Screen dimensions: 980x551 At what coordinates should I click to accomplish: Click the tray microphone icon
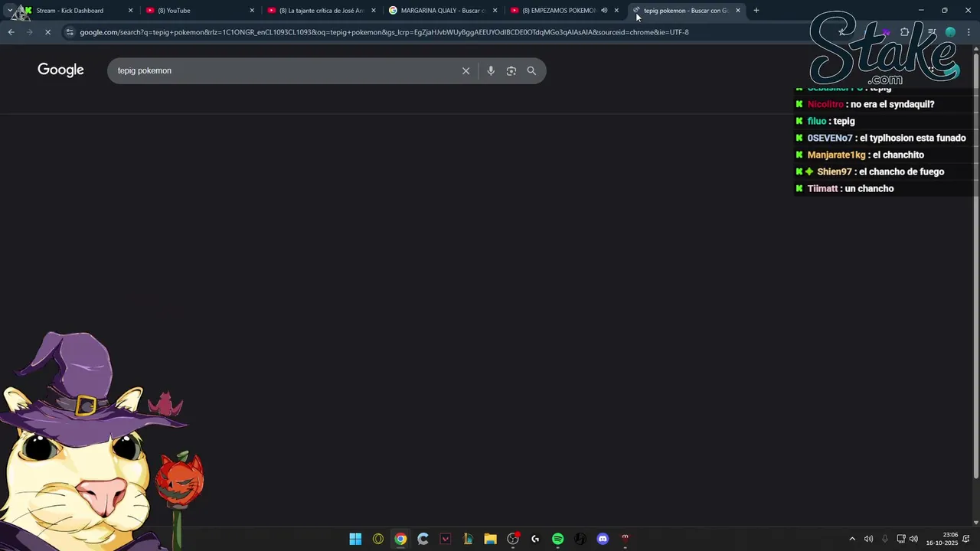point(885,540)
